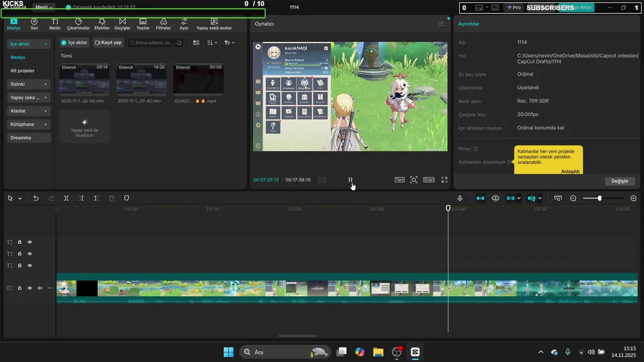Switch media list to grid view

(197, 43)
